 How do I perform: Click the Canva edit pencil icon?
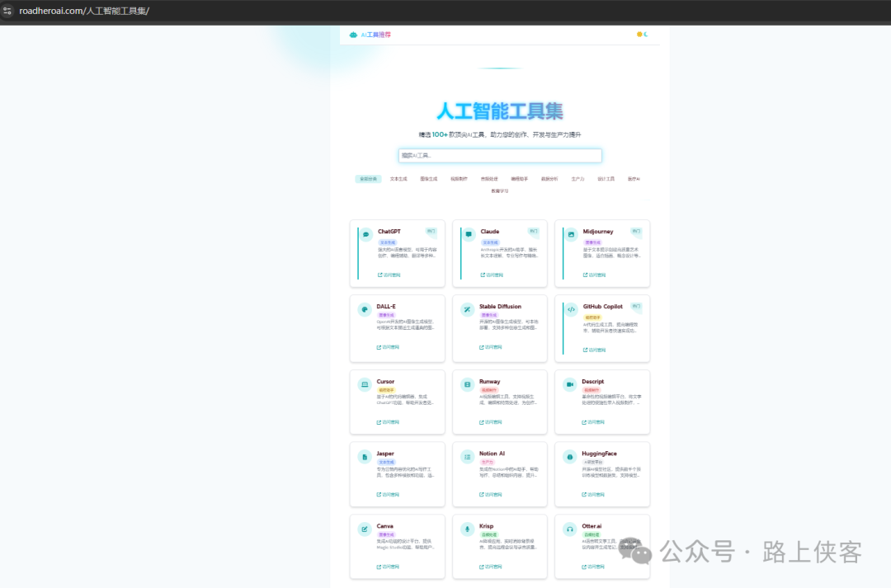pyautogui.click(x=365, y=529)
